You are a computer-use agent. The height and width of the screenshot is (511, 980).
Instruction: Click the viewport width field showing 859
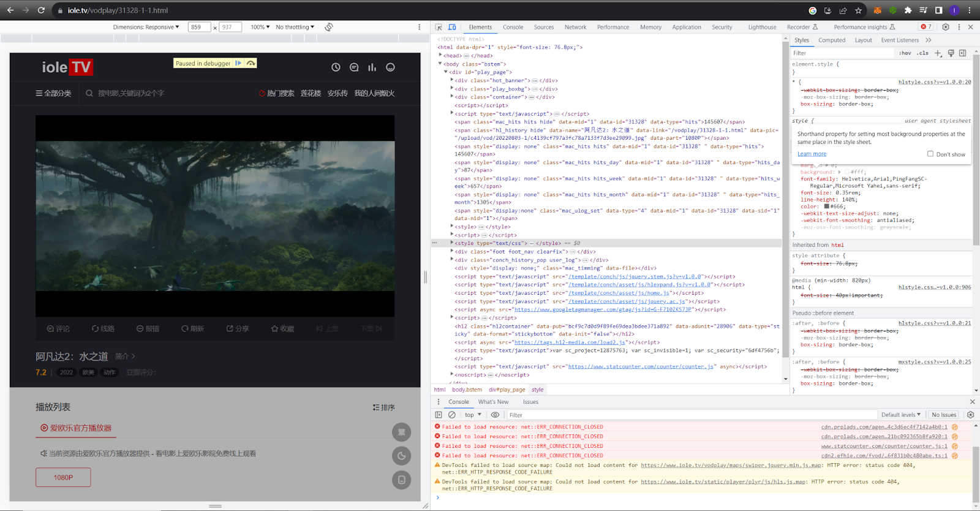[x=199, y=27]
